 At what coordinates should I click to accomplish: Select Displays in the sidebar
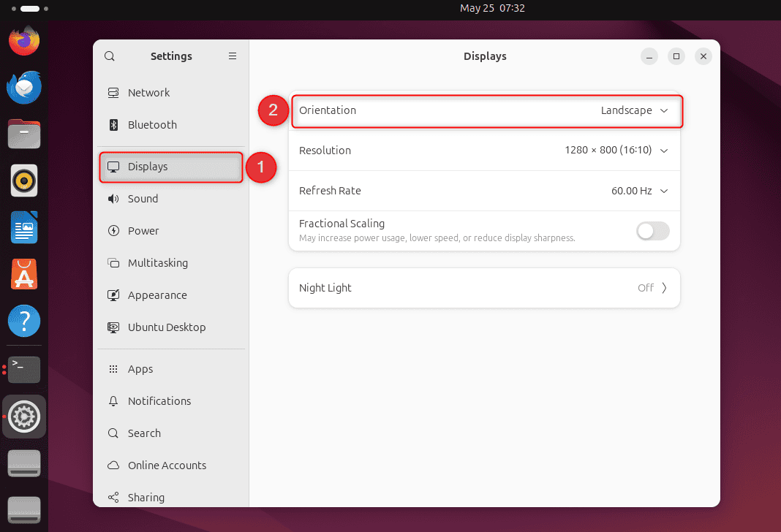tap(171, 167)
